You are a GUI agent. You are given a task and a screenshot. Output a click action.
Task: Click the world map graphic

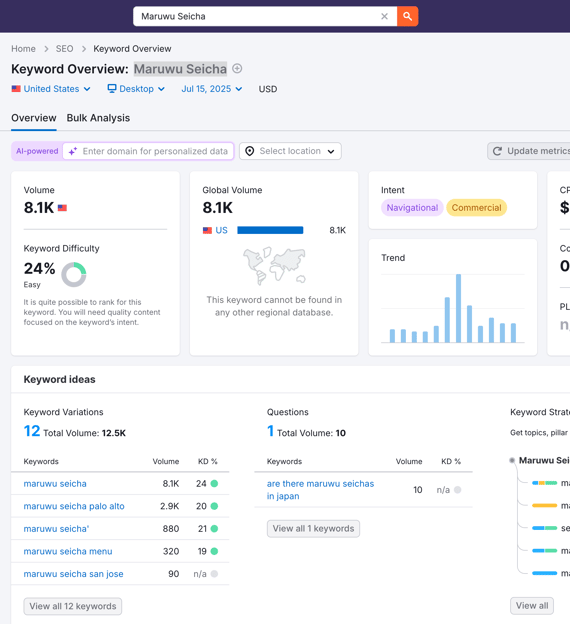(274, 266)
